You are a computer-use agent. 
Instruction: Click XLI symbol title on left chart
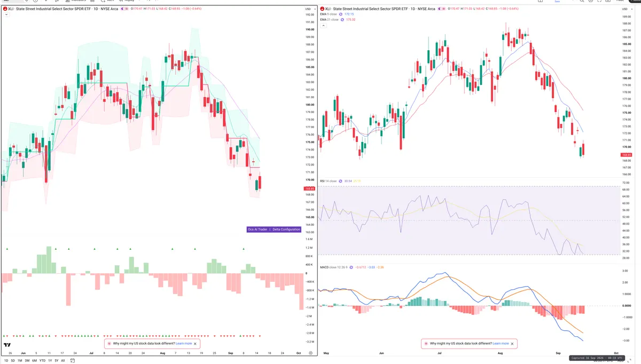pos(64,9)
